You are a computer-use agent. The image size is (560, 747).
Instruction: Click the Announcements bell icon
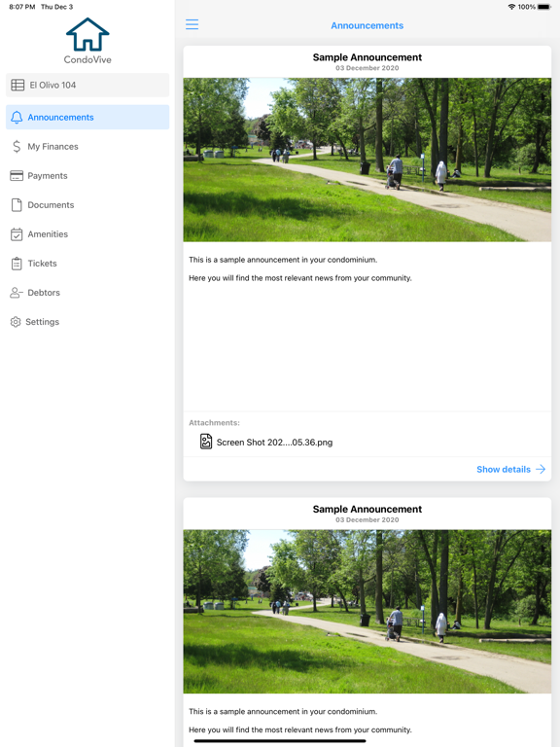(x=17, y=117)
